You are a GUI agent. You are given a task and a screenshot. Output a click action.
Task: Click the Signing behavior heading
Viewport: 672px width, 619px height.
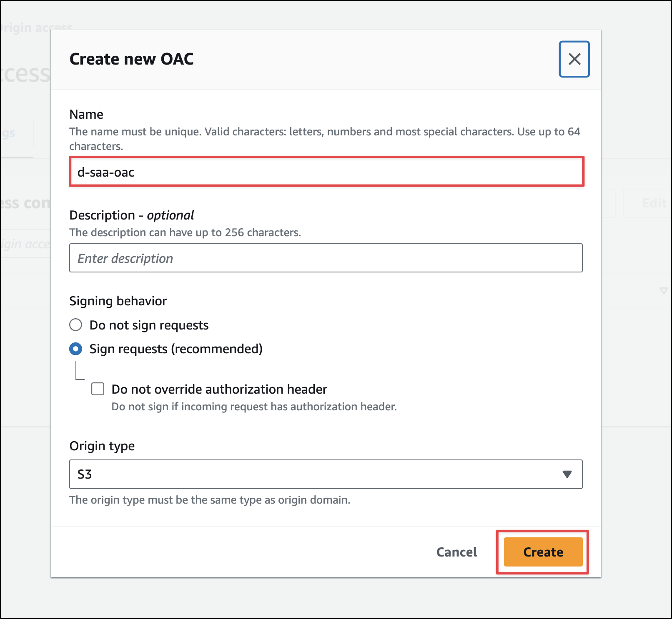[x=118, y=301]
